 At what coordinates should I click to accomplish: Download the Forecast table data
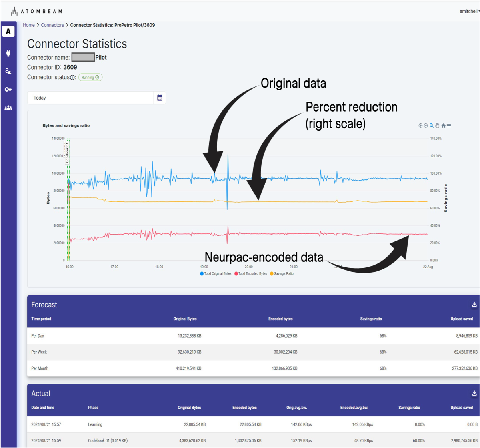click(474, 305)
